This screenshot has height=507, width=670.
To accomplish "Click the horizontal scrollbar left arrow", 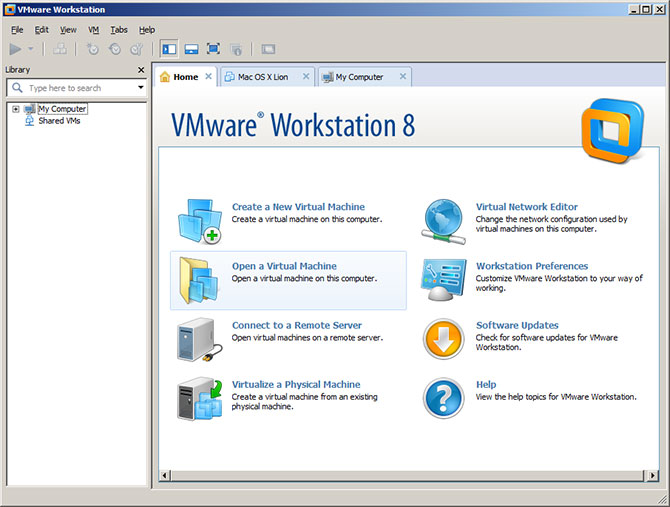I will coord(165,475).
